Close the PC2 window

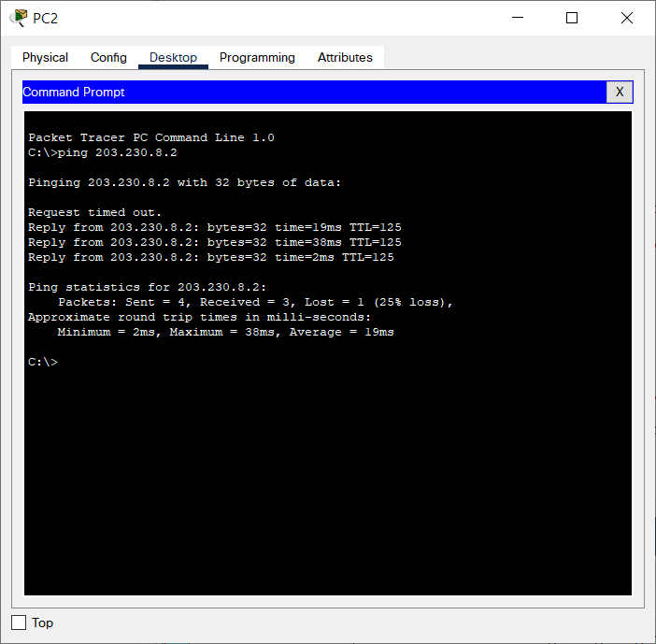[x=627, y=18]
